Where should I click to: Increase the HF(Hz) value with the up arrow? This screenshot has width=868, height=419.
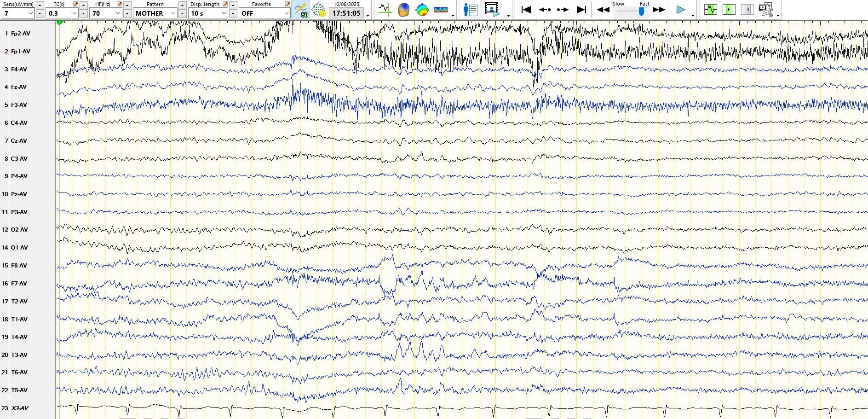coord(127,5)
